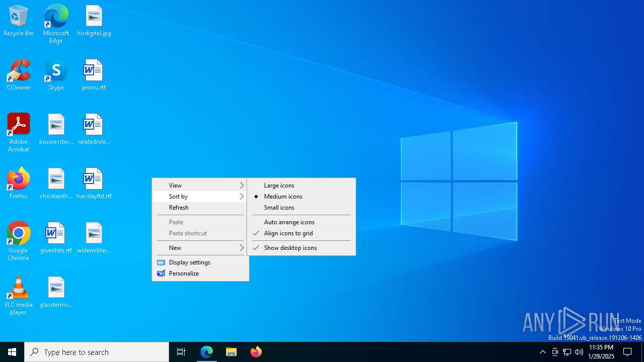Open File Explorer from the taskbar

(x=231, y=352)
